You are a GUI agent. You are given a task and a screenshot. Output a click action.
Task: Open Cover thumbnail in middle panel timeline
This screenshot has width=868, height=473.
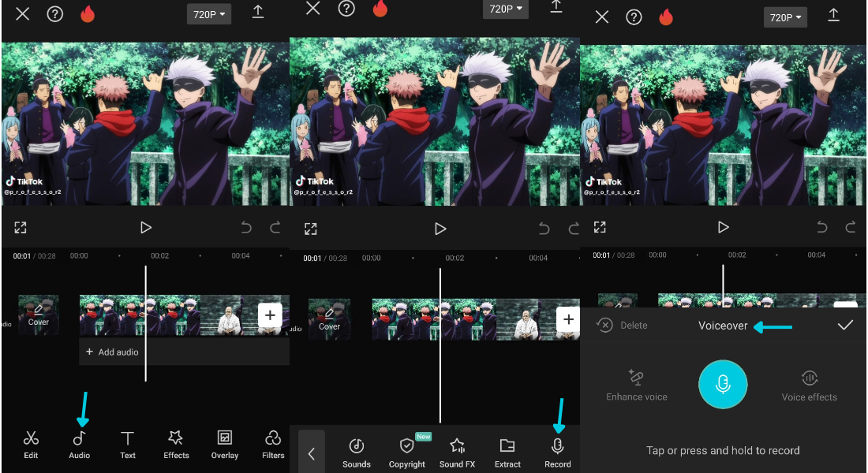coord(329,319)
